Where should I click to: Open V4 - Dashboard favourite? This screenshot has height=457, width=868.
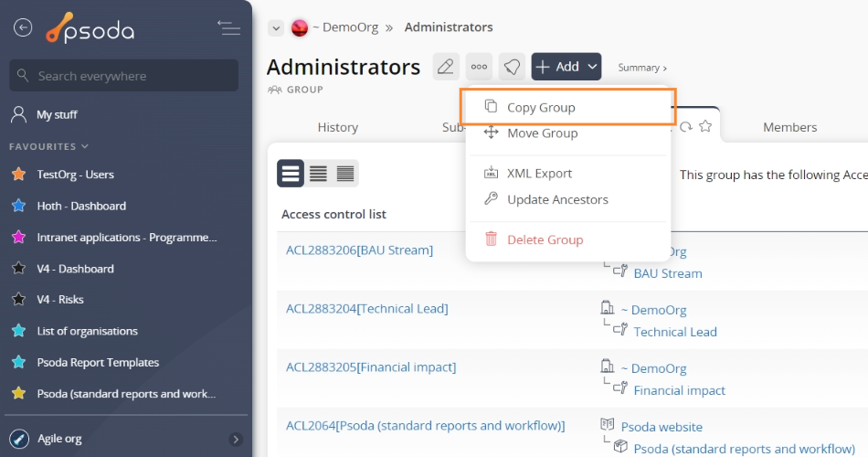75,269
